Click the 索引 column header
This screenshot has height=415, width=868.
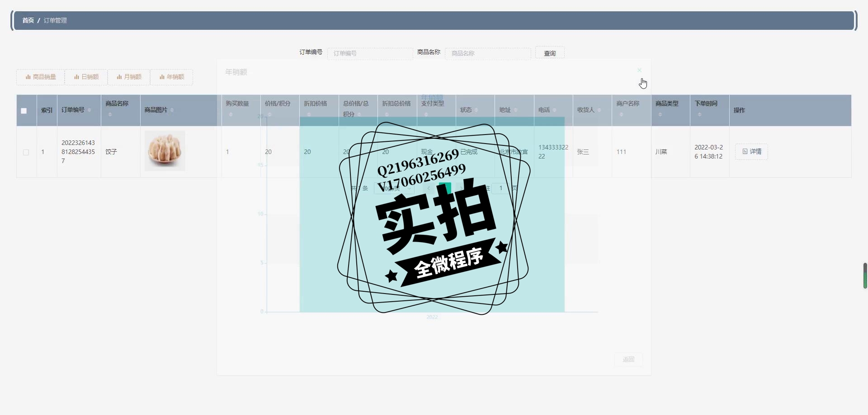tap(47, 110)
